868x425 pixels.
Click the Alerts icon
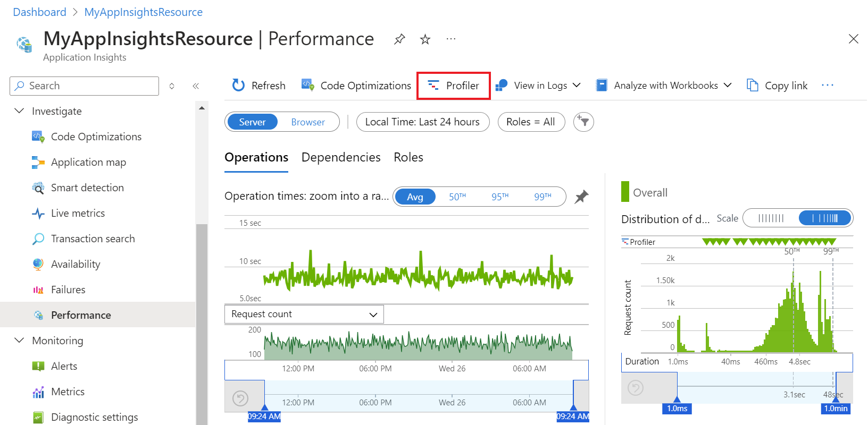click(x=38, y=366)
